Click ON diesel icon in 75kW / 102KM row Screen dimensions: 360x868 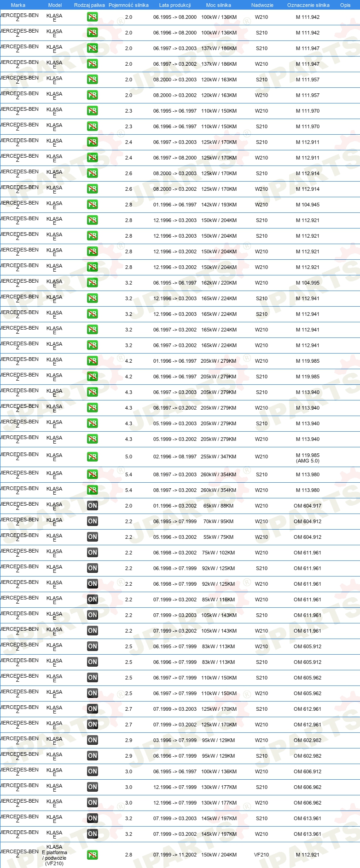click(93, 553)
